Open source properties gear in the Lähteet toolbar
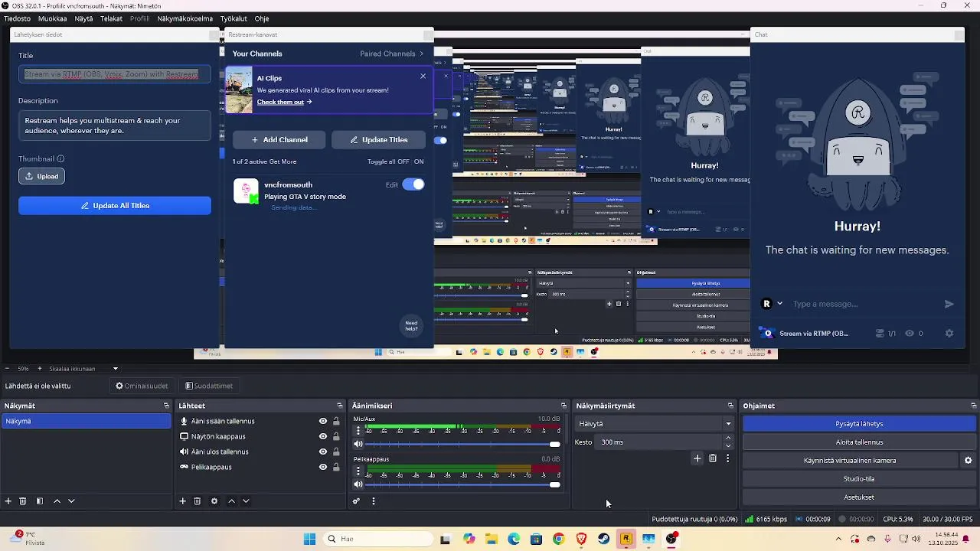The image size is (980, 551). click(214, 501)
